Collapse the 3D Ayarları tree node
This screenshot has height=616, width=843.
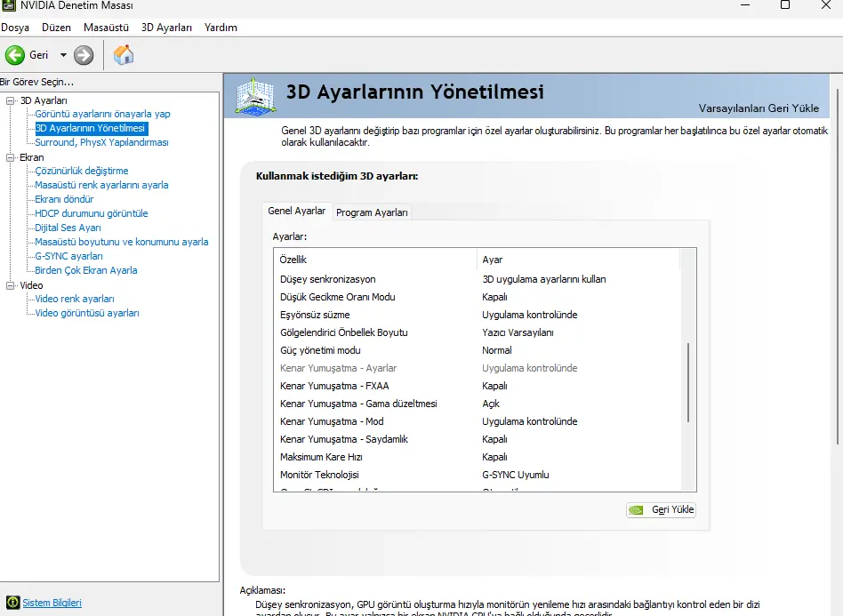click(x=10, y=100)
